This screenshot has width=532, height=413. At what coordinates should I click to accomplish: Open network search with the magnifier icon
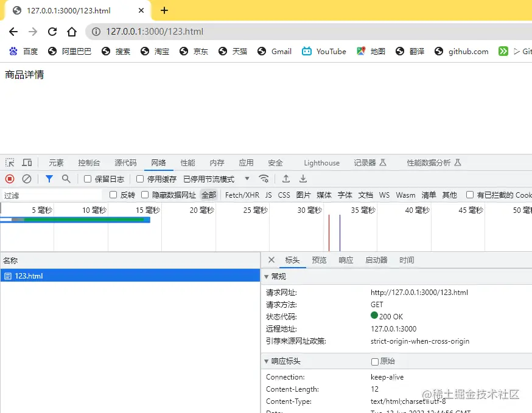coord(66,179)
